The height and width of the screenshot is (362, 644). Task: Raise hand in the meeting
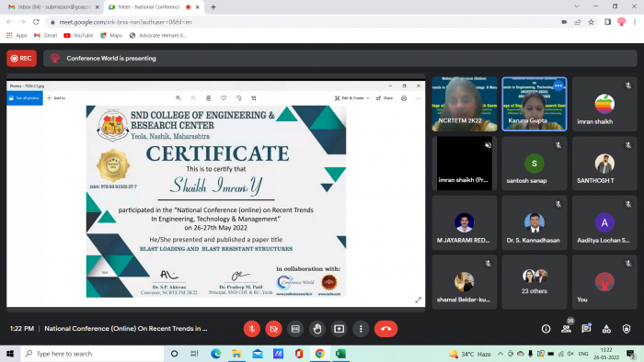tap(317, 329)
